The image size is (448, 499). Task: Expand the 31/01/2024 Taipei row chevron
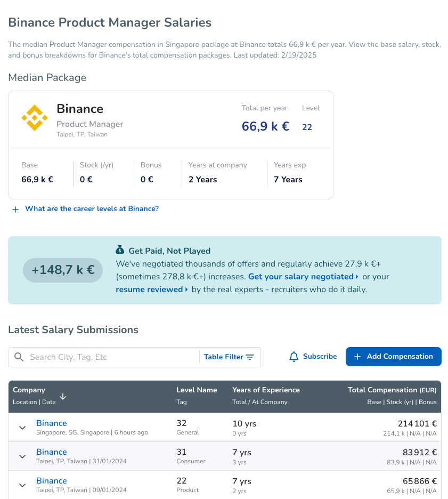coord(22,456)
